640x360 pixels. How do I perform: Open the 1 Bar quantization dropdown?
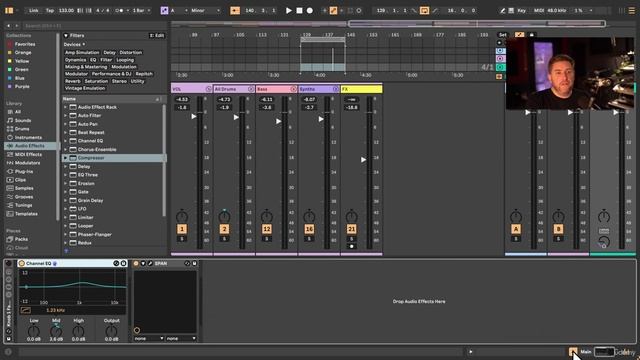(141, 10)
